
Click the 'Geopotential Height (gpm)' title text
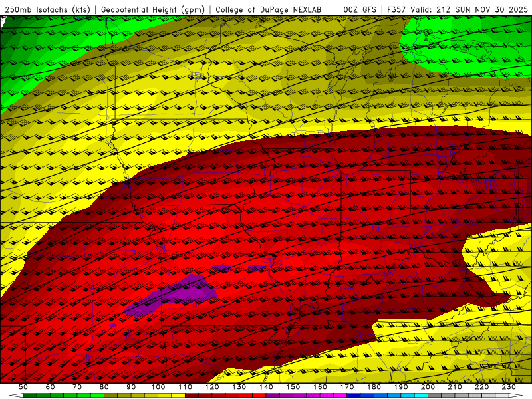[153, 10]
